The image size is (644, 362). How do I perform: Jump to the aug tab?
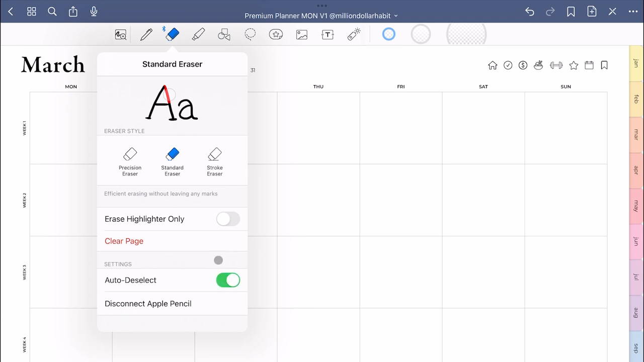(636, 313)
